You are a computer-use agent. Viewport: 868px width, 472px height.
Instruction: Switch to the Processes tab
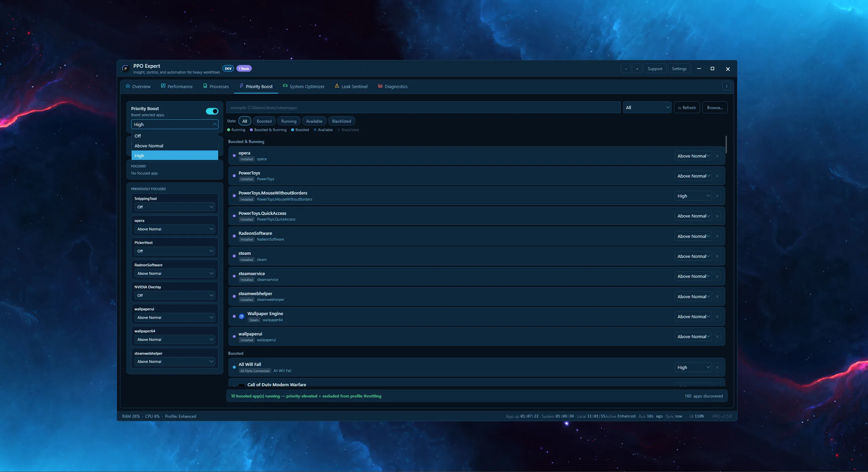tap(216, 86)
